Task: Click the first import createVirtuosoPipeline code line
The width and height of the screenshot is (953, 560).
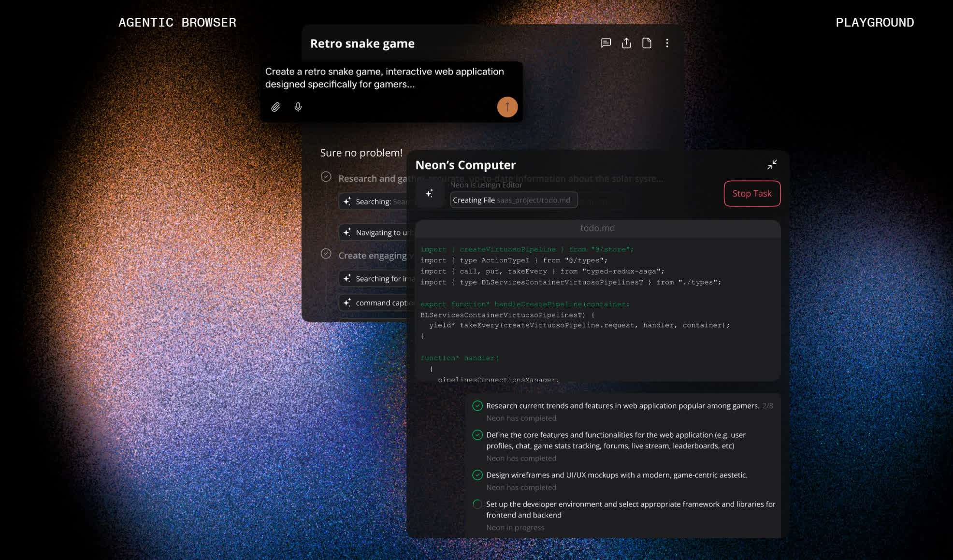Action: point(527,249)
